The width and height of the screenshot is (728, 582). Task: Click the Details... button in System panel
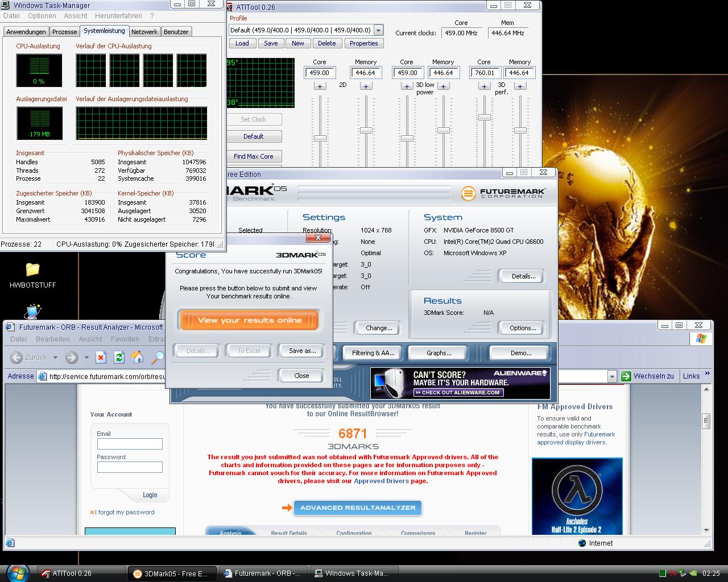click(x=523, y=276)
